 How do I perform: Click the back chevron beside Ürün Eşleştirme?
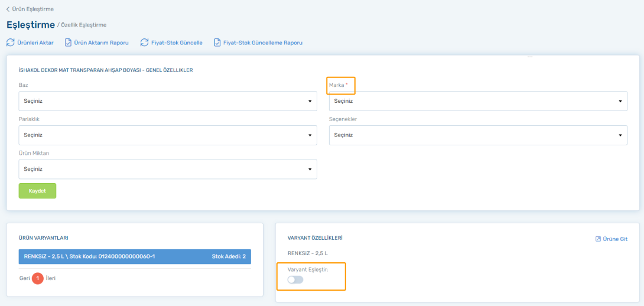pyautogui.click(x=8, y=9)
